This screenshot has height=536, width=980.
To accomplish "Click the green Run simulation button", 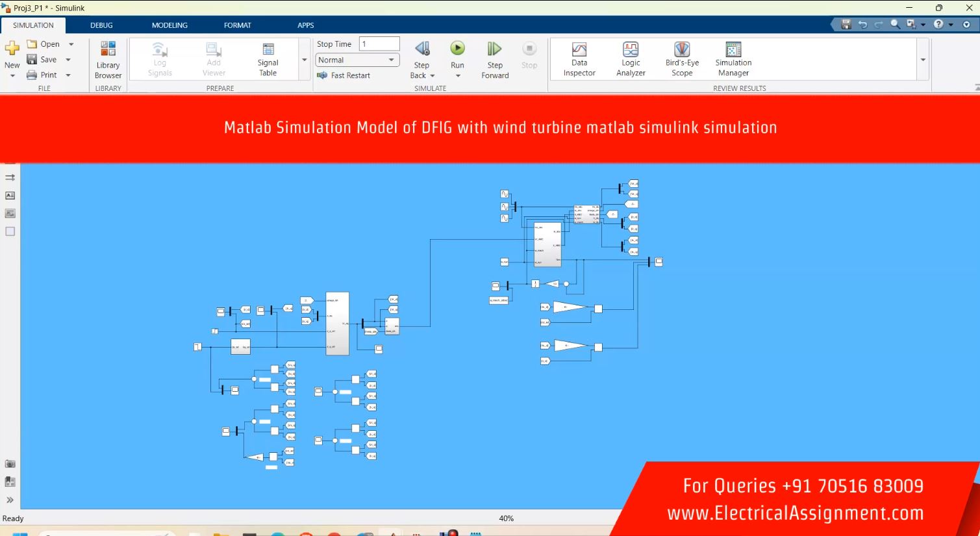I will pos(457,49).
